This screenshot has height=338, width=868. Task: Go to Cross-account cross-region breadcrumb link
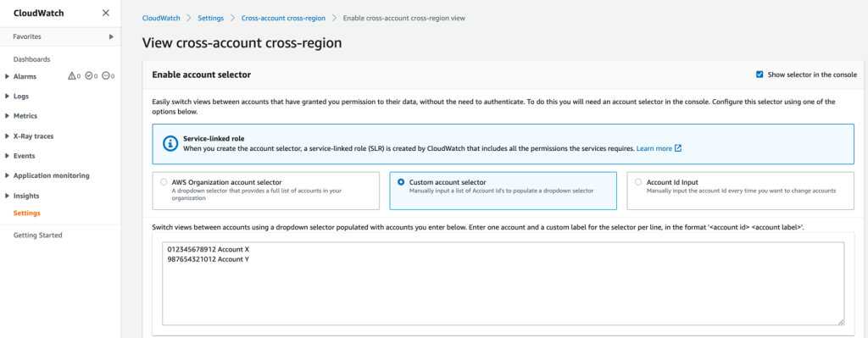tap(283, 19)
